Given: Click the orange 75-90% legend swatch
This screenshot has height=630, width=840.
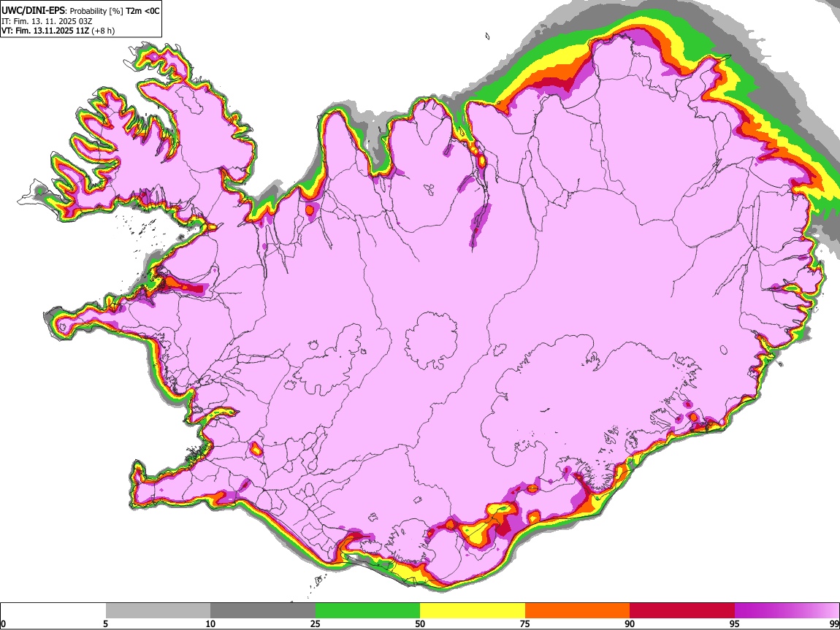Looking at the screenshot, I should click(577, 610).
